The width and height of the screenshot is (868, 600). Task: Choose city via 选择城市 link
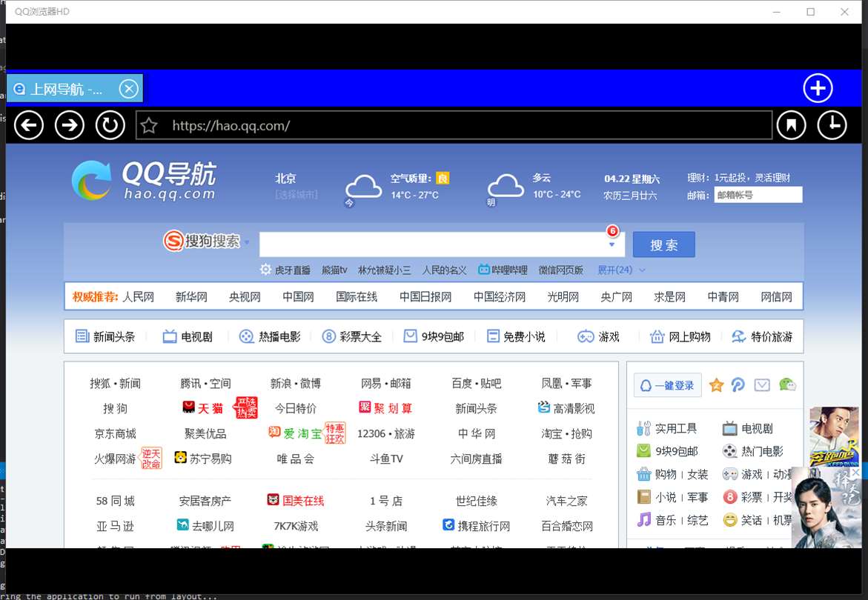click(296, 195)
